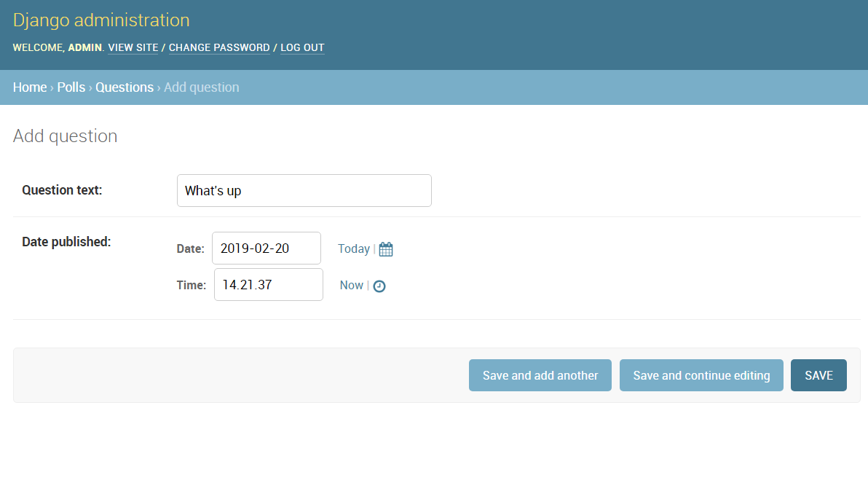Viewport: 868px width, 478px height.
Task: Click into the Time input field
Action: pos(269,285)
